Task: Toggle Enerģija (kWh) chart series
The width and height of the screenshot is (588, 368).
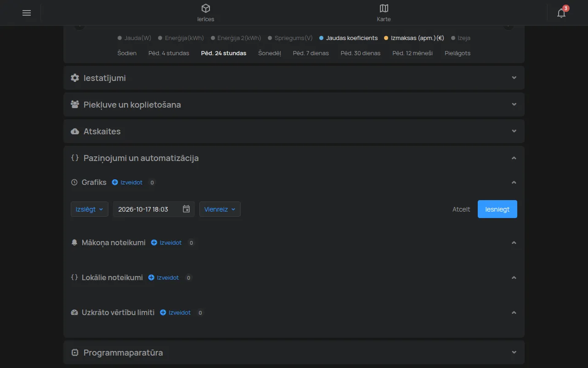Action: 181,38
